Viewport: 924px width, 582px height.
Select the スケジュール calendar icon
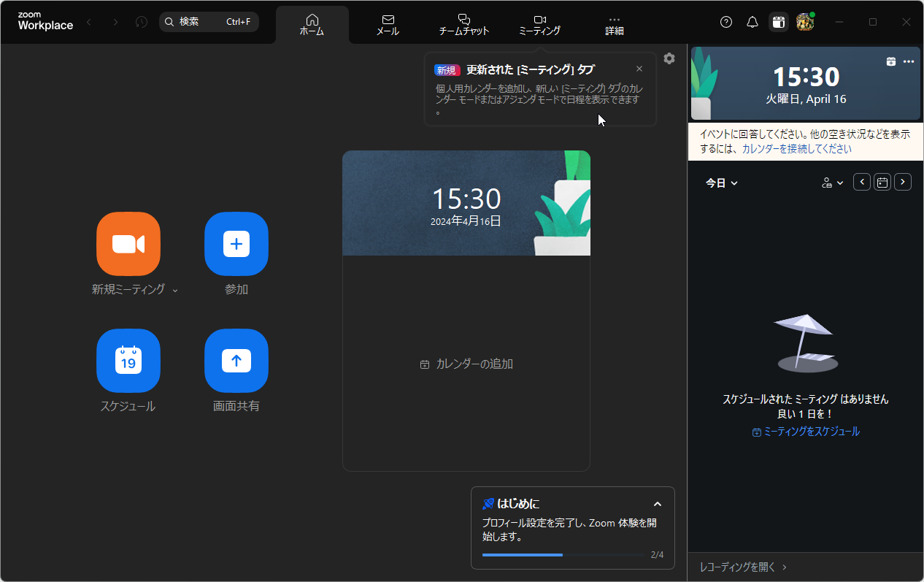pos(128,361)
